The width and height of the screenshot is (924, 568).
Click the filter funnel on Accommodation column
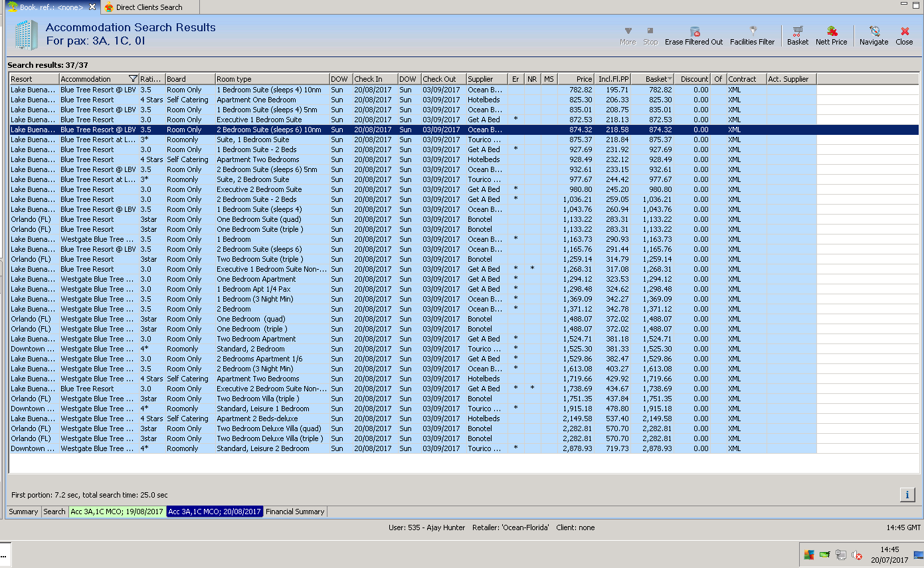[133, 79]
